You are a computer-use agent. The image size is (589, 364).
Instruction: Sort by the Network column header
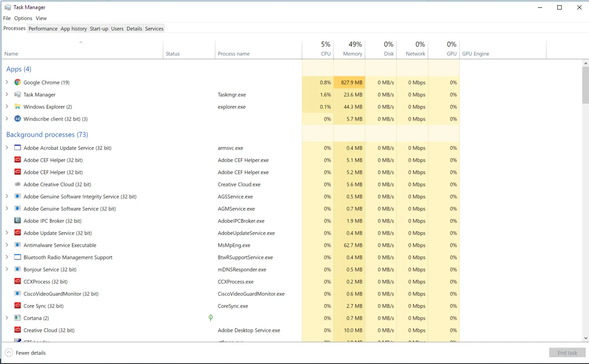click(x=412, y=49)
